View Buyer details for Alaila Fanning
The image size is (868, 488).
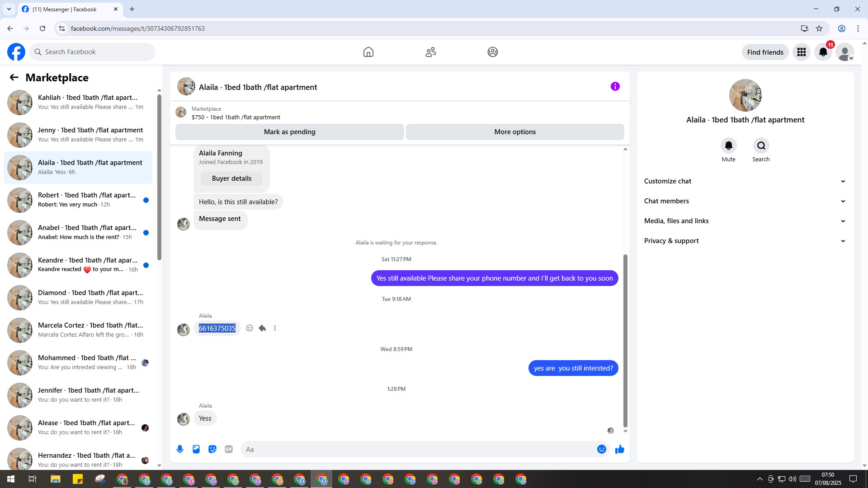(x=231, y=178)
